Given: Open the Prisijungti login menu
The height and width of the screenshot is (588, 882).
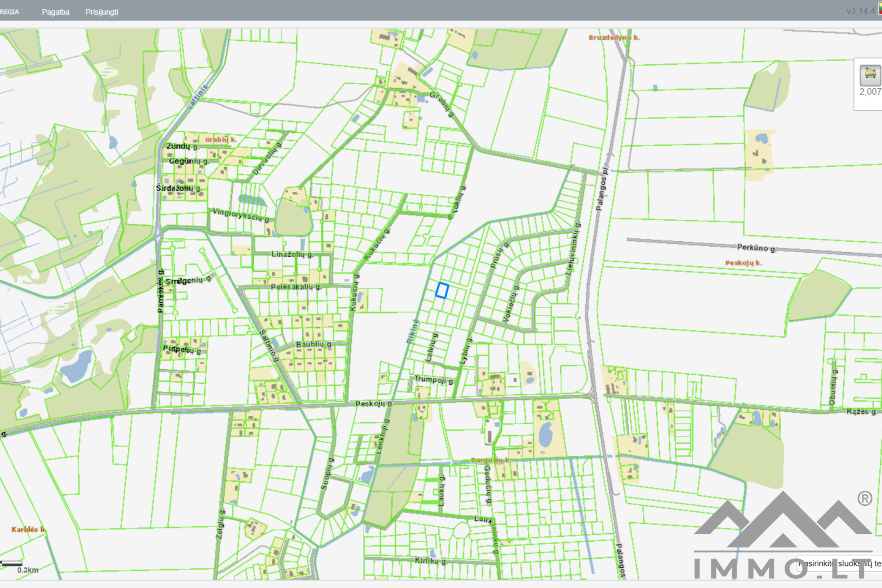Looking at the screenshot, I should point(102,12).
